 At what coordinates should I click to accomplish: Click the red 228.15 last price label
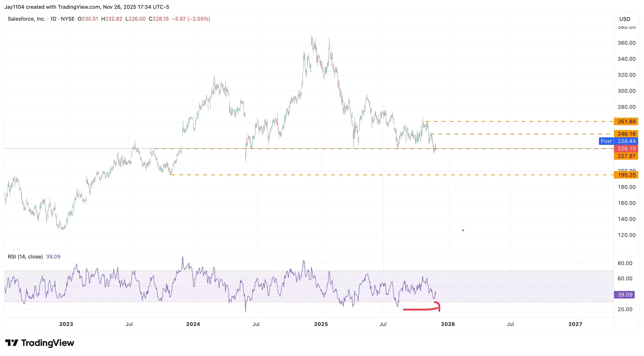(626, 149)
